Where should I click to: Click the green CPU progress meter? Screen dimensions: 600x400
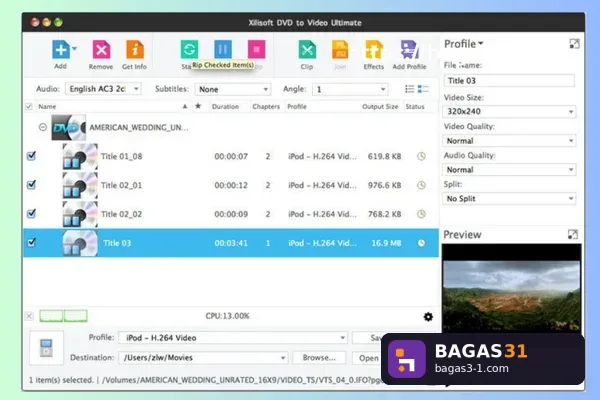coord(64,316)
